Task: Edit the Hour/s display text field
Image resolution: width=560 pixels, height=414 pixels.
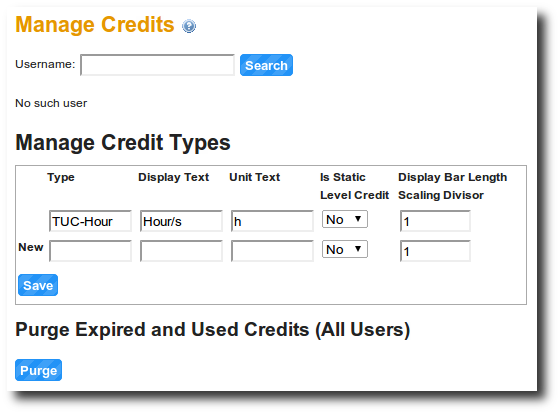Action: coord(181,221)
